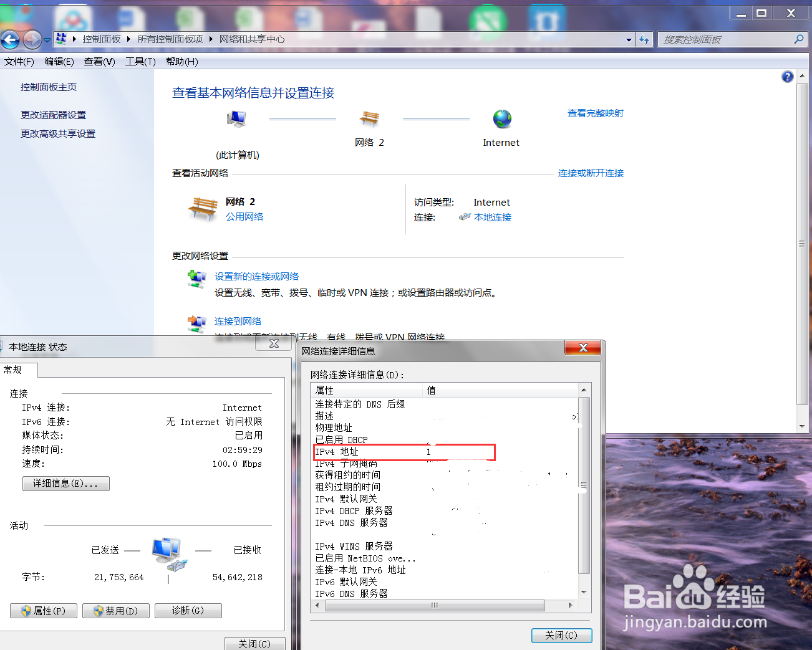Click the back navigation arrow
Viewport: 812px width, 650px height.
10,39
